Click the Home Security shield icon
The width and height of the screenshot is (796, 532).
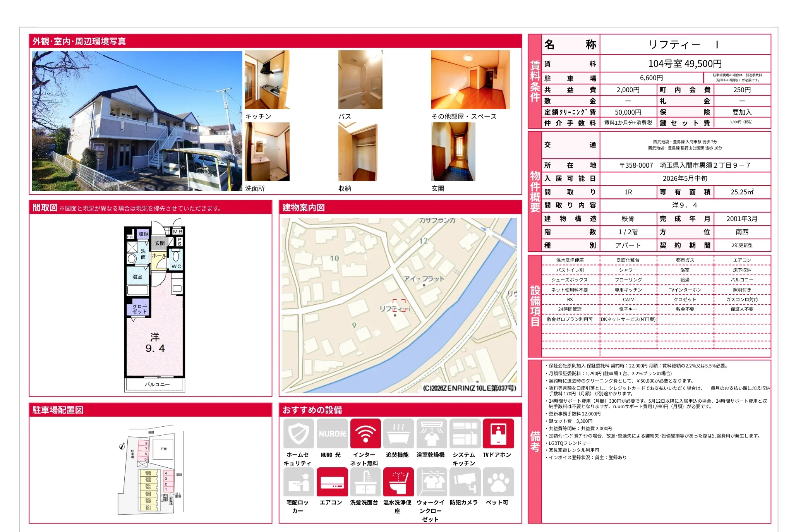[x=298, y=433]
